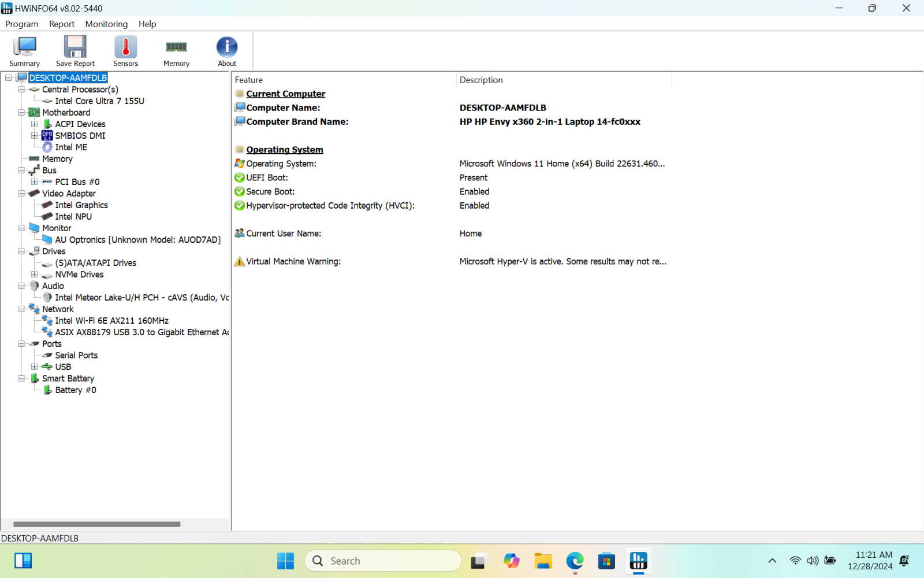Viewport: 924px width, 578px height.
Task: Collapse the Motherboard tree branch
Action: [21, 112]
